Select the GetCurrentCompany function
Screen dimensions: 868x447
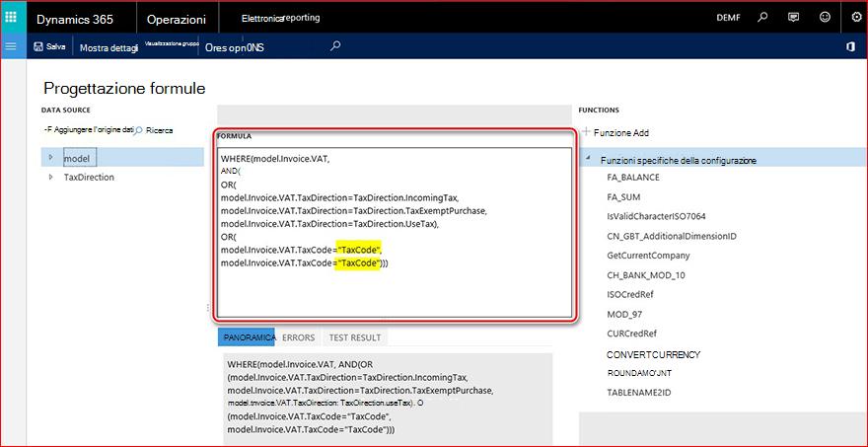point(648,256)
